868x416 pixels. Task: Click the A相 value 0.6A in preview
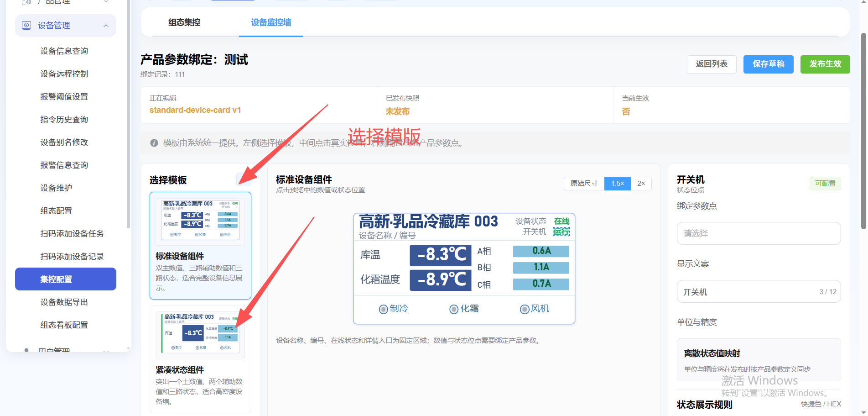pos(541,251)
